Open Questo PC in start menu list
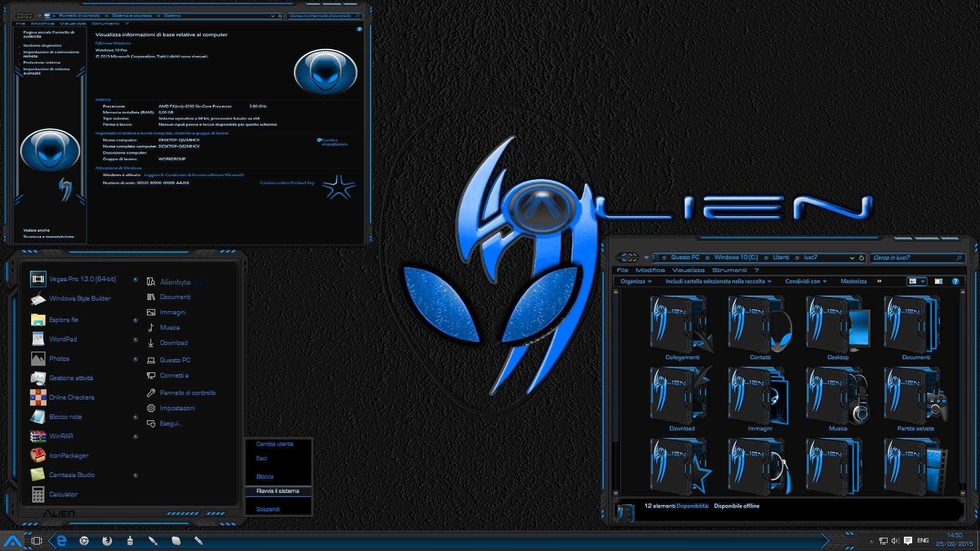 pos(175,360)
